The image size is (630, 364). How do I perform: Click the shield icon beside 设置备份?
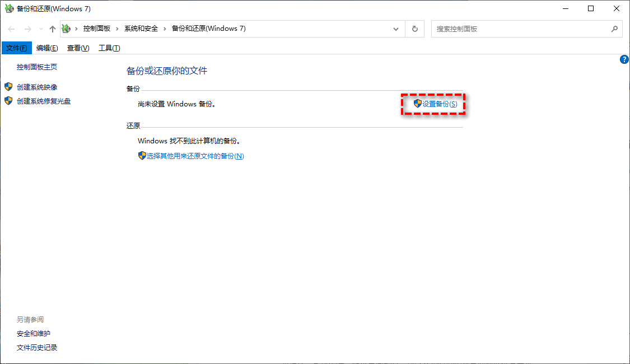[417, 104]
